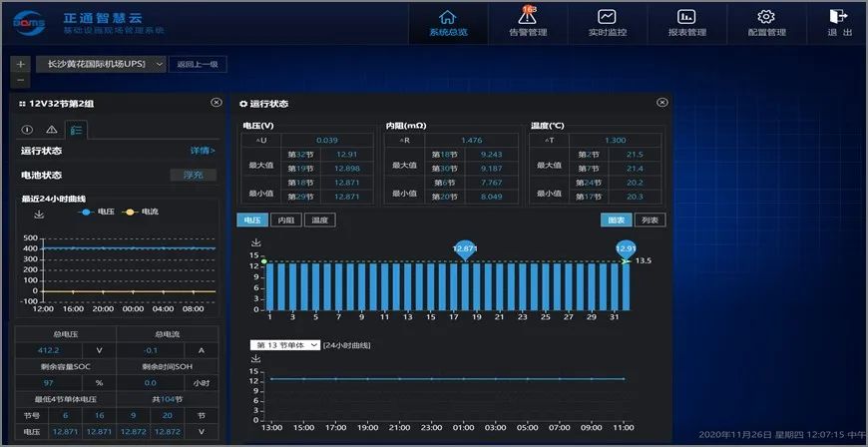Click the 第17节 temperature cell label
This screenshot has height=447, width=868.
[x=589, y=197]
